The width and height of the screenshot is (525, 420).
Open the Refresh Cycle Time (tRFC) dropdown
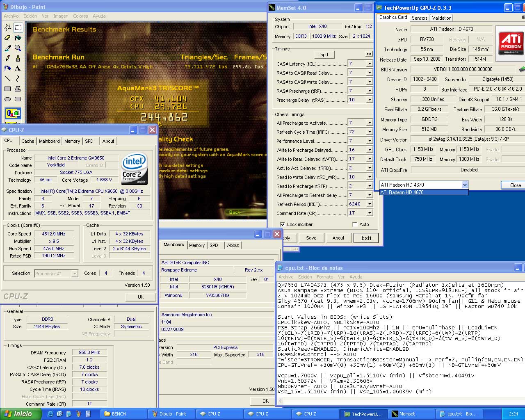click(x=370, y=132)
